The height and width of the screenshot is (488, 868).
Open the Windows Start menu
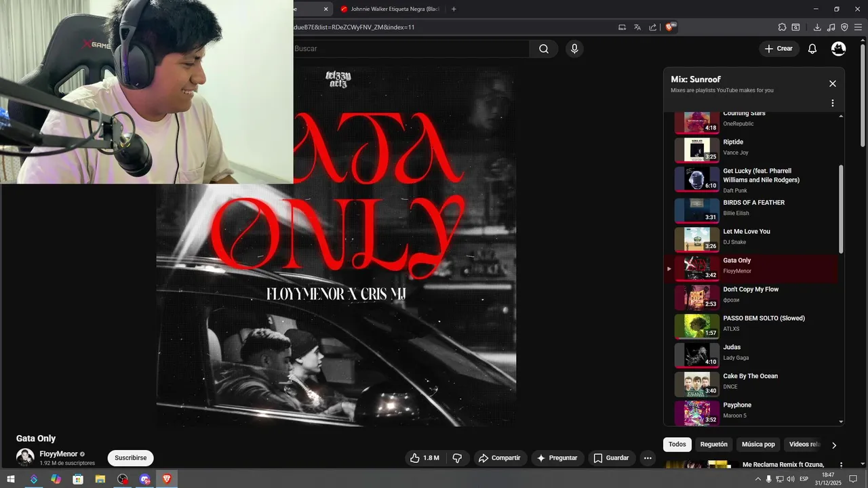(11, 479)
